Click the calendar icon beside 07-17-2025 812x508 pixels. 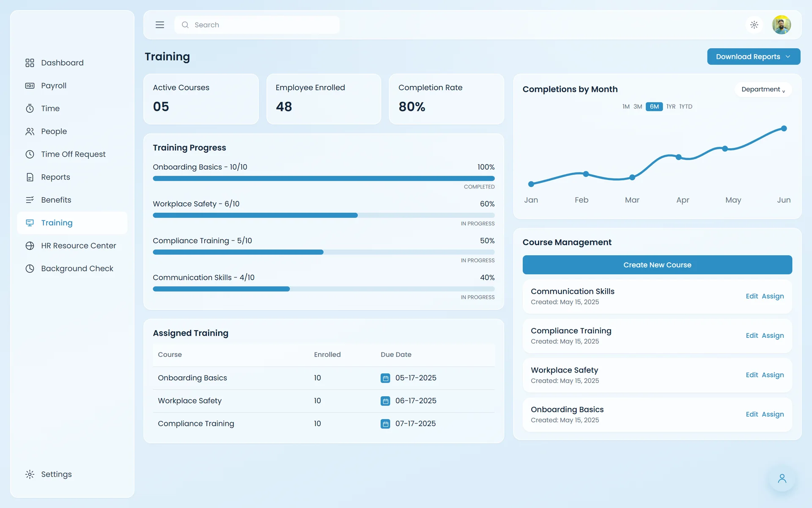(385, 424)
